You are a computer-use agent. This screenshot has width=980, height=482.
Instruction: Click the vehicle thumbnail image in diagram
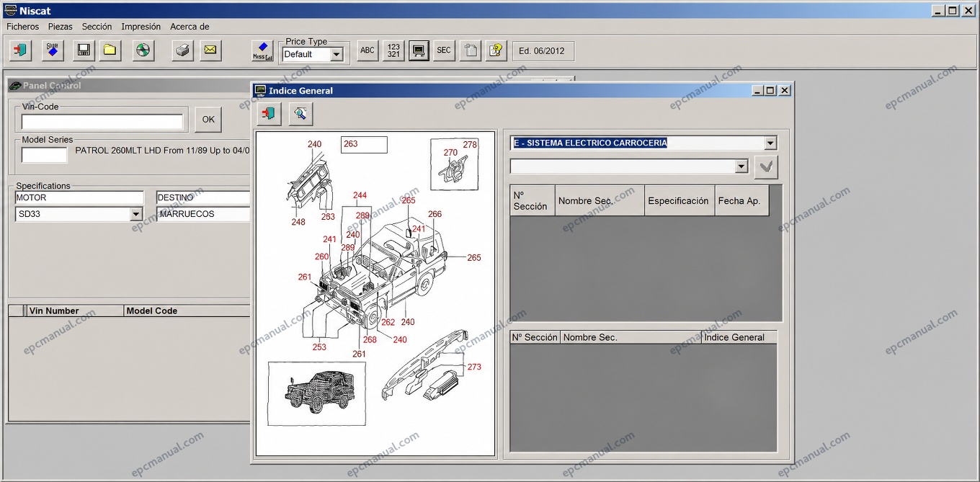coord(317,394)
